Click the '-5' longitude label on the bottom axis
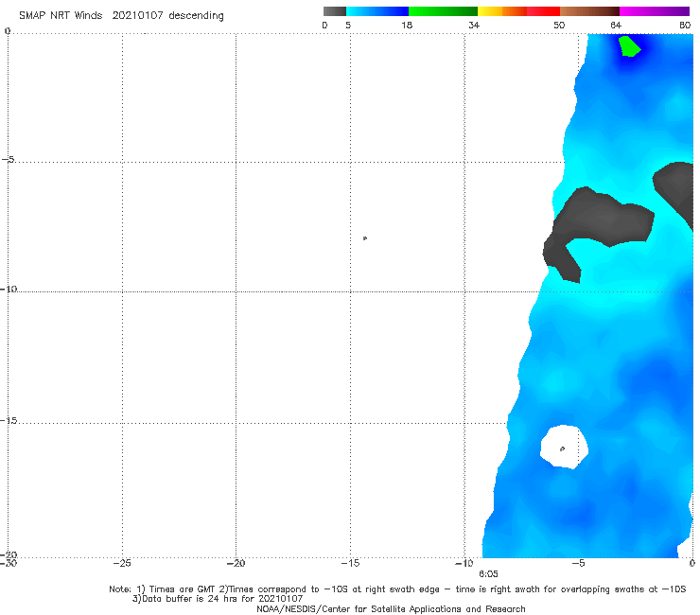 (x=578, y=563)
